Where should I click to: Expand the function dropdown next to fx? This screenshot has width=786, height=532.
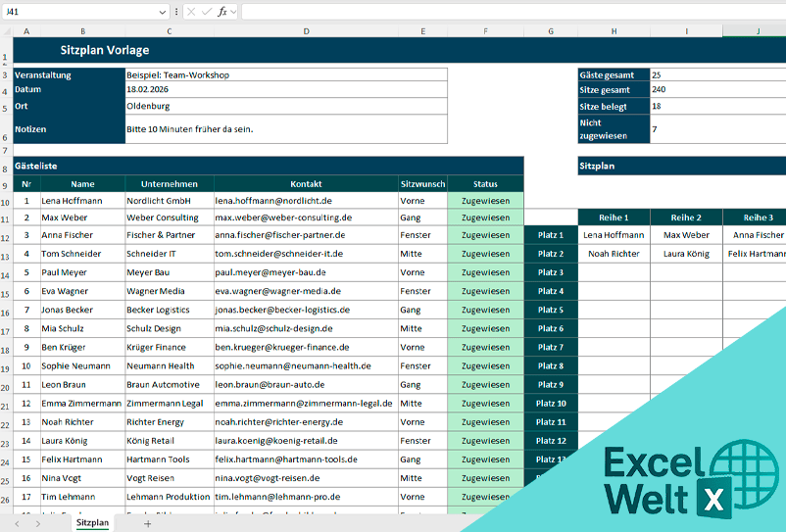click(x=233, y=12)
